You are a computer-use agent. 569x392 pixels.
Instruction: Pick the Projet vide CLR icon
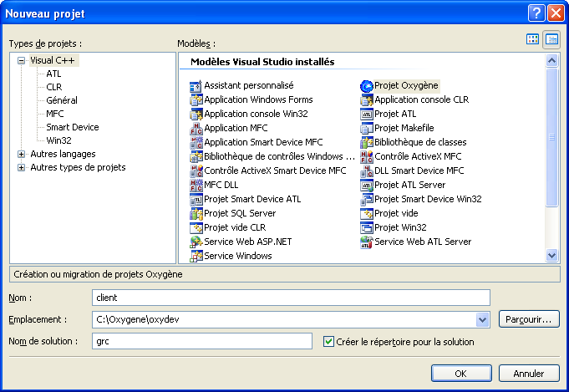click(196, 227)
